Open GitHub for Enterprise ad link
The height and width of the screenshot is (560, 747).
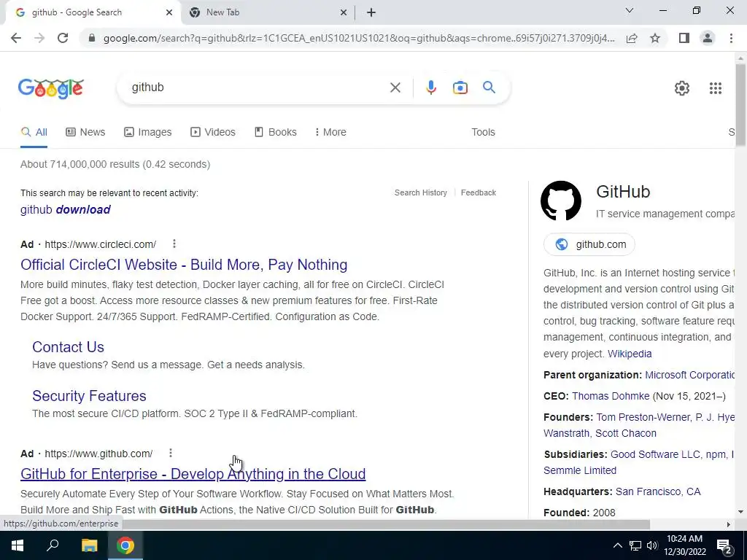click(x=193, y=474)
